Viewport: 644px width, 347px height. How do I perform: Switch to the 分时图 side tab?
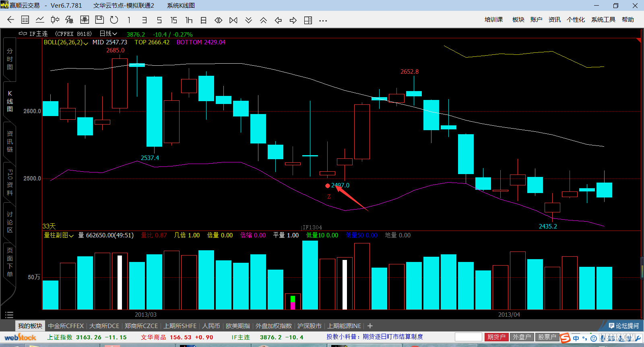coord(10,59)
